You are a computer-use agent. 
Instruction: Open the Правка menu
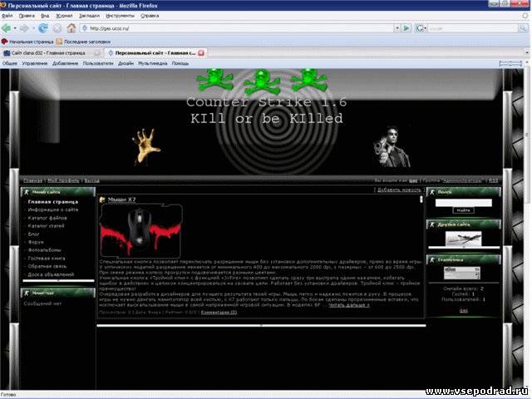tap(27, 16)
